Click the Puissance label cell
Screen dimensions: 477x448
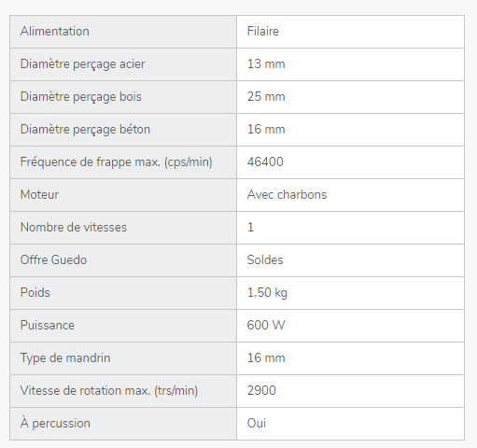(123, 326)
